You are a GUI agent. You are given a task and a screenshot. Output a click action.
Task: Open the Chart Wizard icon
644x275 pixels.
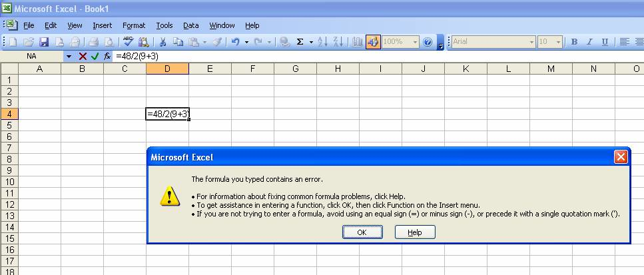(358, 42)
